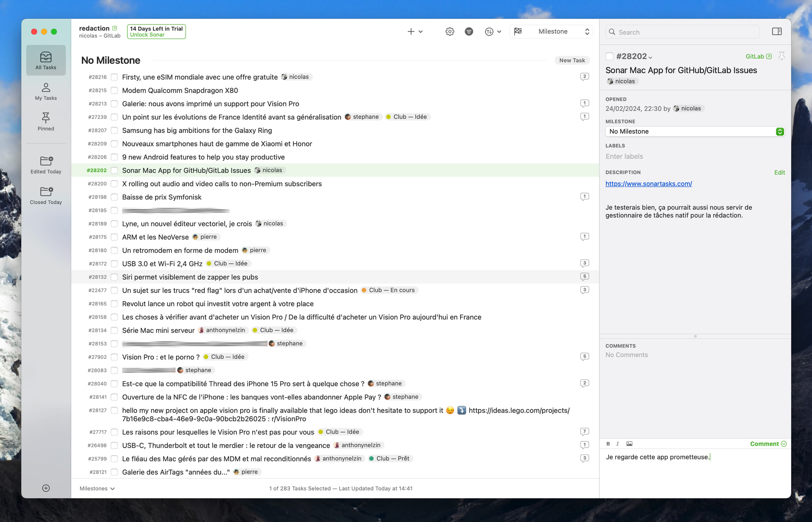812x522 pixels.
Task: Expand the #28202 issue number chevron
Action: point(650,57)
